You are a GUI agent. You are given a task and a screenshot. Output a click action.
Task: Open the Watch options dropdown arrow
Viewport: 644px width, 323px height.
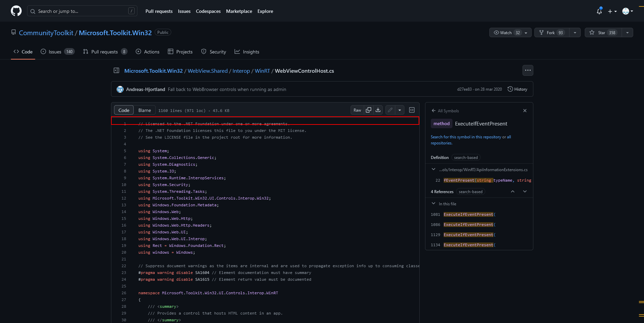point(525,32)
